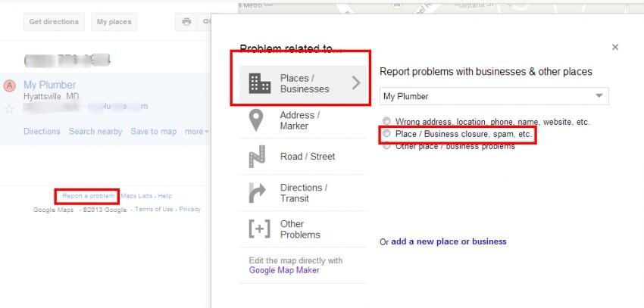
Task: Click the chevron beside Places / Businesses
Action: pyautogui.click(x=356, y=83)
